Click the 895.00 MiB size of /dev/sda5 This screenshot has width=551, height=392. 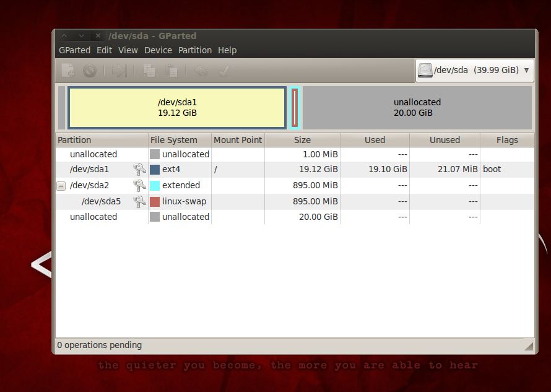pos(315,201)
